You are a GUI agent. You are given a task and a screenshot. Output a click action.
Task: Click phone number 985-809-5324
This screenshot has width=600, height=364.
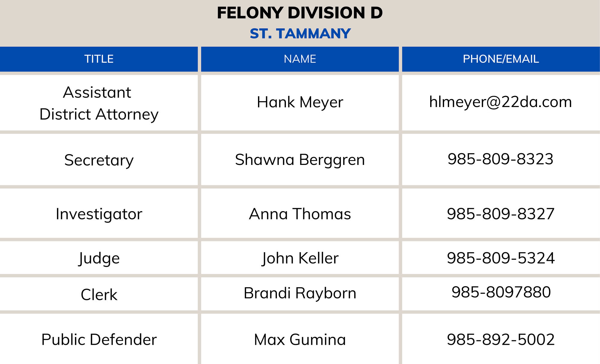pos(500,258)
